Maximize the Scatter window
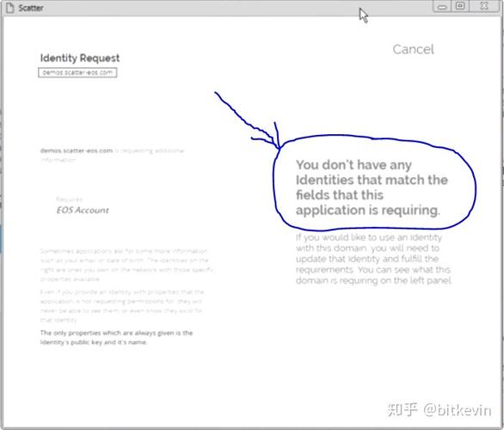 click(x=460, y=6)
